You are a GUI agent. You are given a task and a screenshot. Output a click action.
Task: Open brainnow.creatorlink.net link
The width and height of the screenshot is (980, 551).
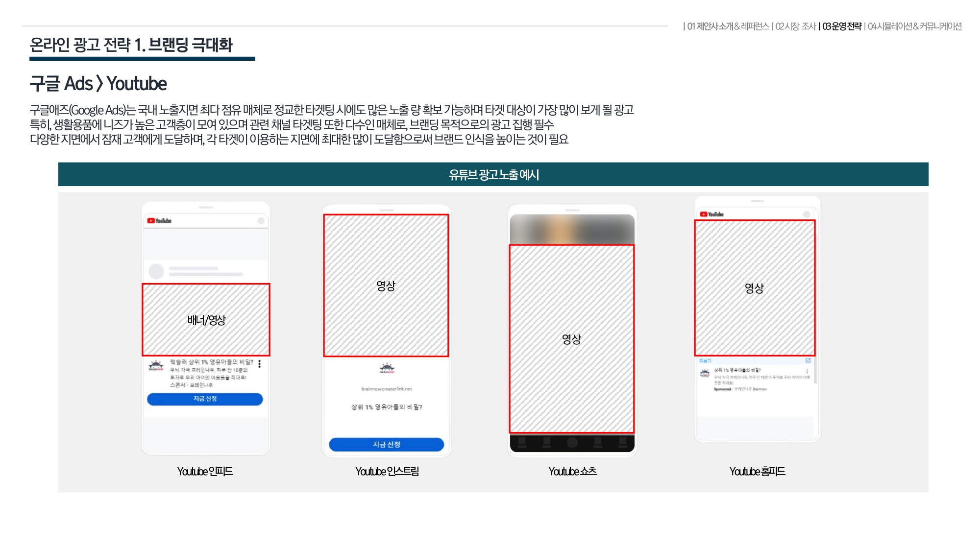click(387, 389)
